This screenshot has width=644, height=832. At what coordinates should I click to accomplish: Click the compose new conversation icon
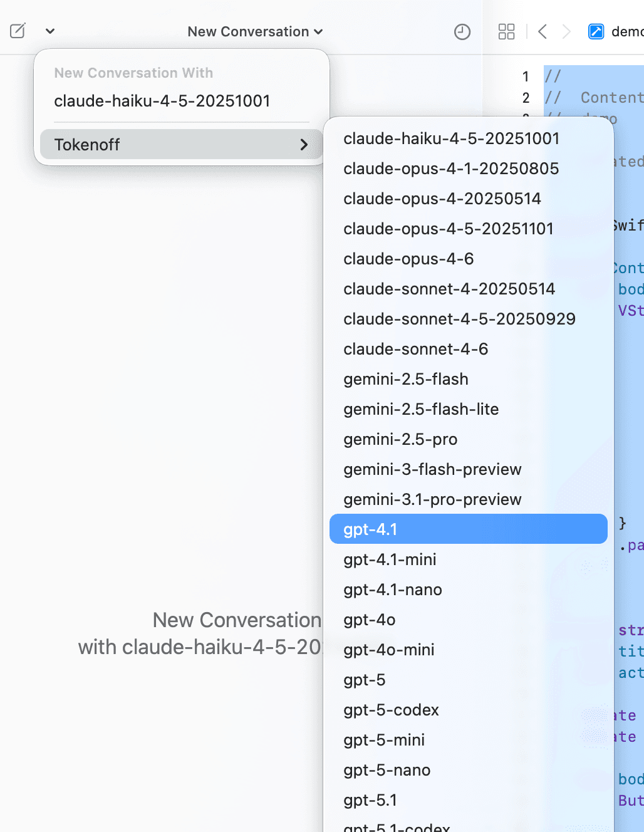(x=18, y=31)
